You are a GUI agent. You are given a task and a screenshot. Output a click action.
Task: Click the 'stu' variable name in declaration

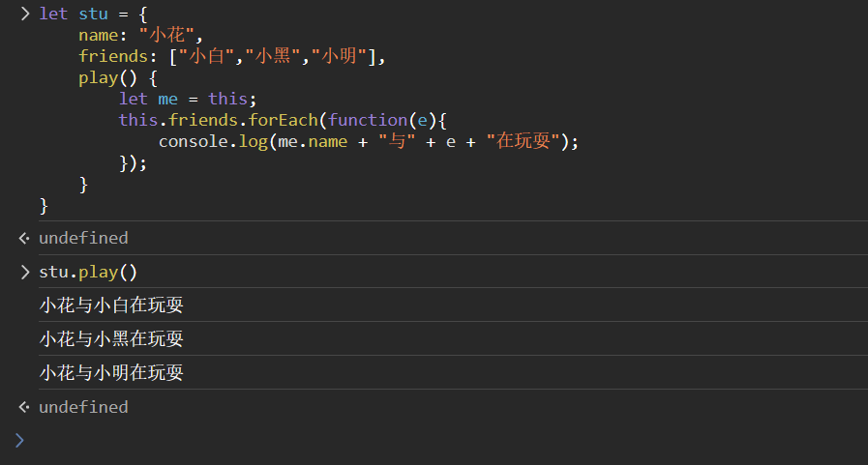tap(94, 15)
